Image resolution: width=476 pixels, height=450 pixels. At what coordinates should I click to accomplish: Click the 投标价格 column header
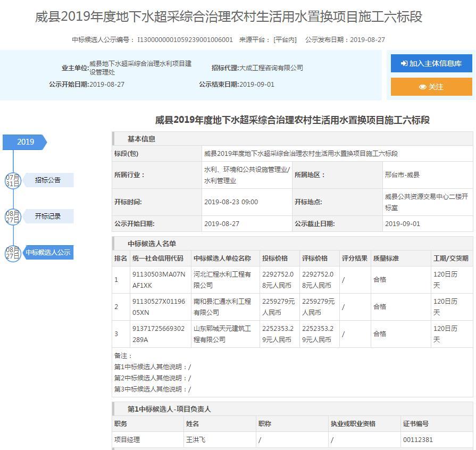[274, 259]
